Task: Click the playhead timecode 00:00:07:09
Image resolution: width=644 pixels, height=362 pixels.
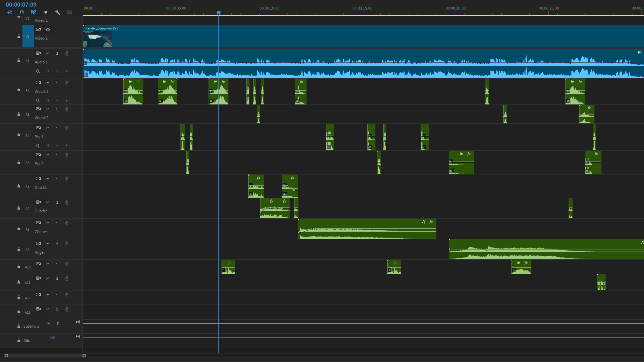Action: click(21, 5)
